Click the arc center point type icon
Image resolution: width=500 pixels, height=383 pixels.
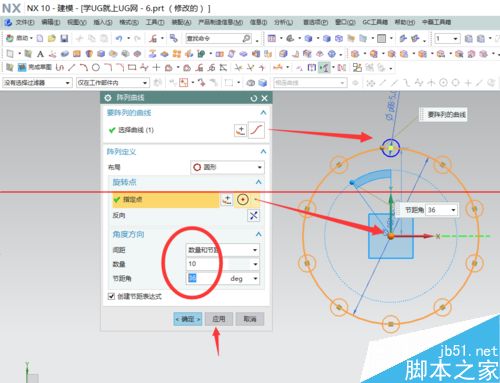243,200
